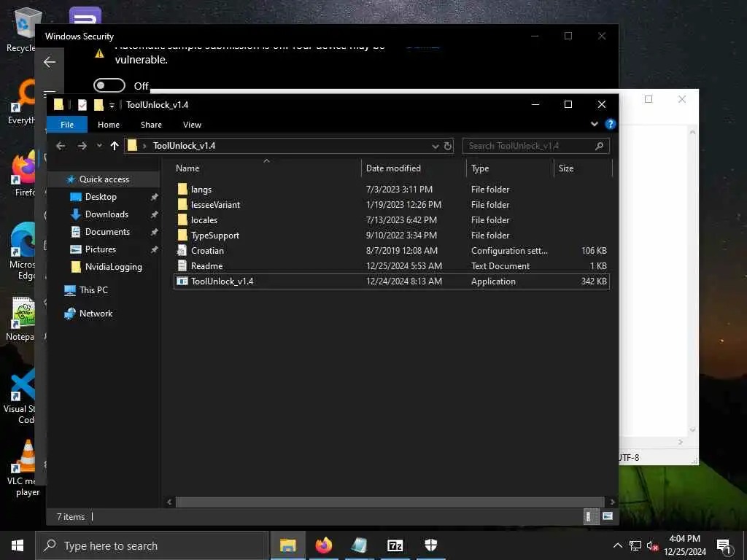Select the langs folder
The image size is (747, 560).
click(x=201, y=190)
